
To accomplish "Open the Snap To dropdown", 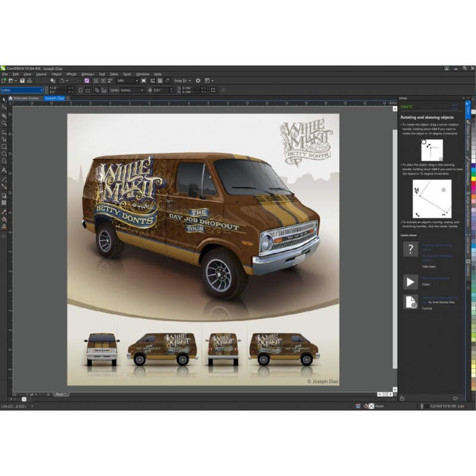I will [x=190, y=80].
